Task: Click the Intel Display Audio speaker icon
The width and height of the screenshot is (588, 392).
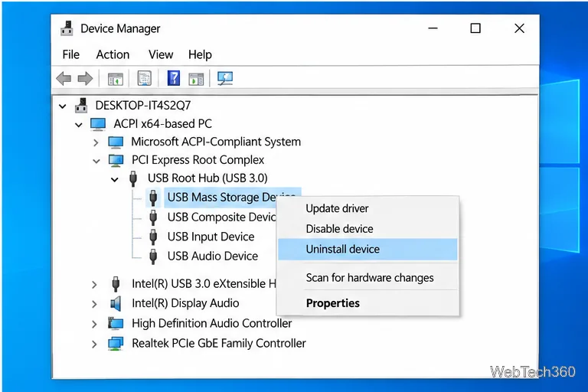Action: point(116,303)
